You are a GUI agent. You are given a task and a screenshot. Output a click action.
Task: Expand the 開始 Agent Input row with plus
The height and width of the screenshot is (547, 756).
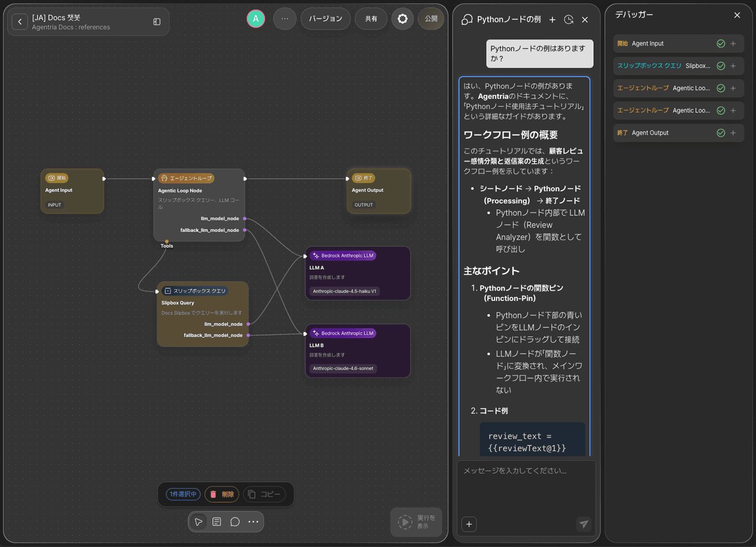tap(733, 43)
